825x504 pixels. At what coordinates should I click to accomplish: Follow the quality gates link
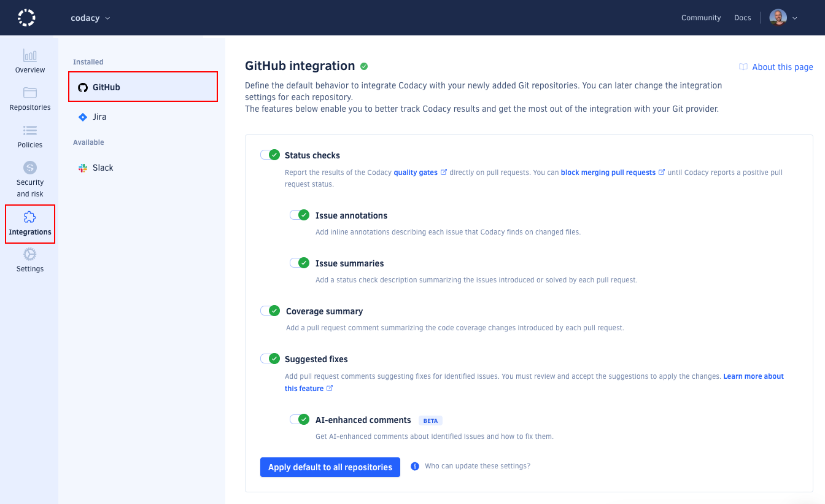point(416,173)
